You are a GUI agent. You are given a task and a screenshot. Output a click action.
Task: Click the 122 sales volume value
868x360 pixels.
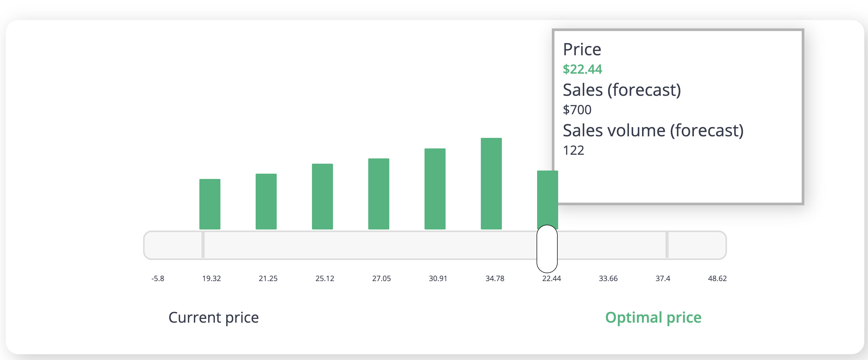tap(573, 150)
